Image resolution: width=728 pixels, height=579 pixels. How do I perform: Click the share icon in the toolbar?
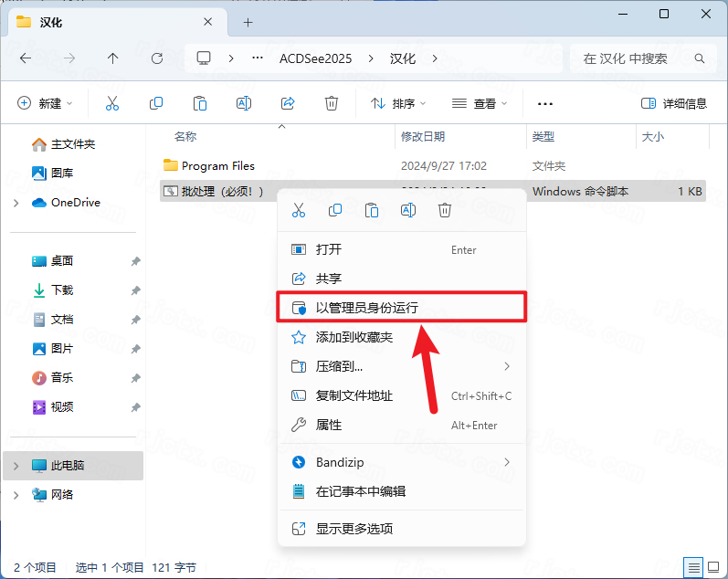click(288, 104)
